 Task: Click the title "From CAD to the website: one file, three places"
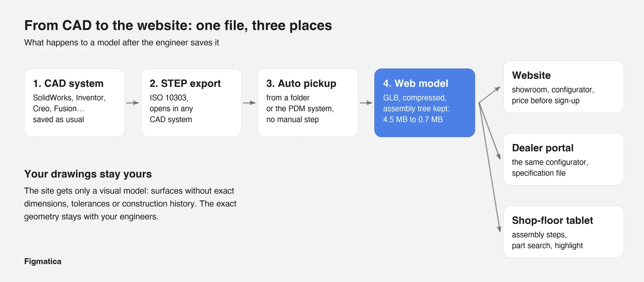[x=178, y=25]
